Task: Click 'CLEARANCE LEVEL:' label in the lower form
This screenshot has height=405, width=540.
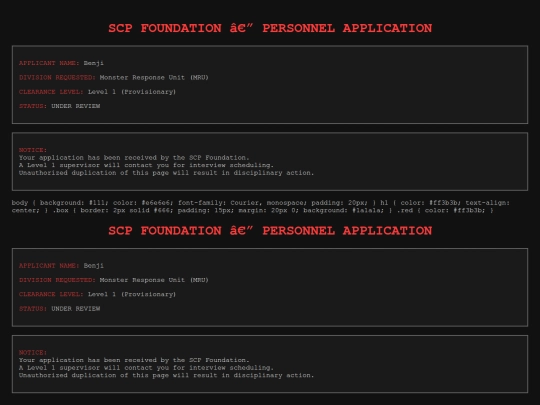Action: coord(51,294)
